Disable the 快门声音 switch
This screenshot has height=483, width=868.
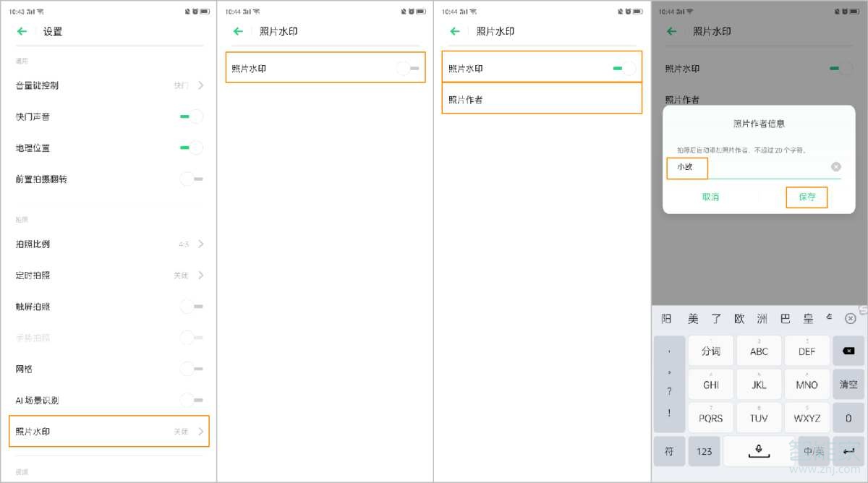[190, 116]
